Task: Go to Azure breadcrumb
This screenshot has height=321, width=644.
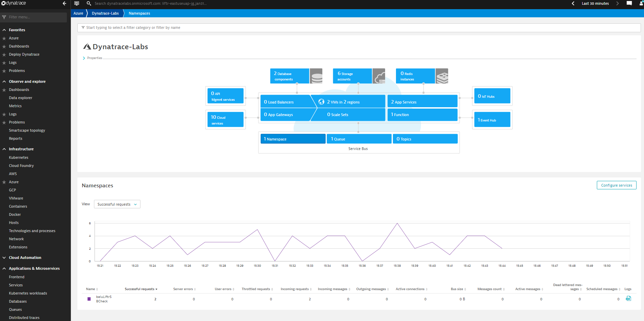Action: point(78,13)
